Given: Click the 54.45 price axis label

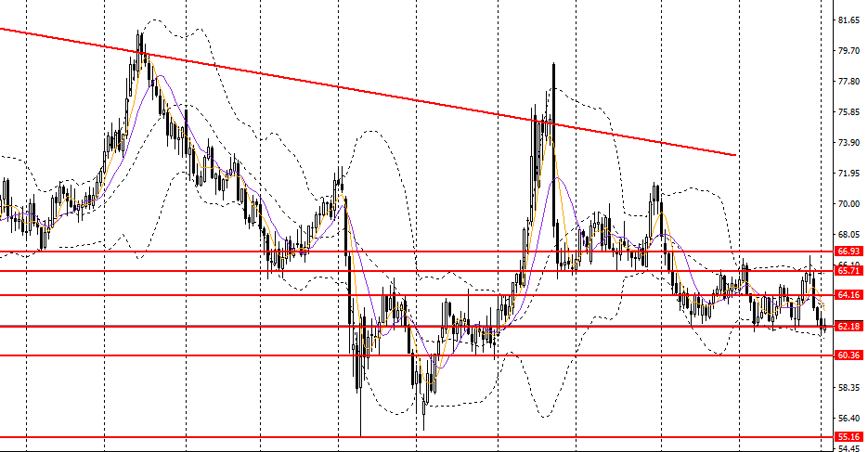Looking at the screenshot, I should (847, 448).
